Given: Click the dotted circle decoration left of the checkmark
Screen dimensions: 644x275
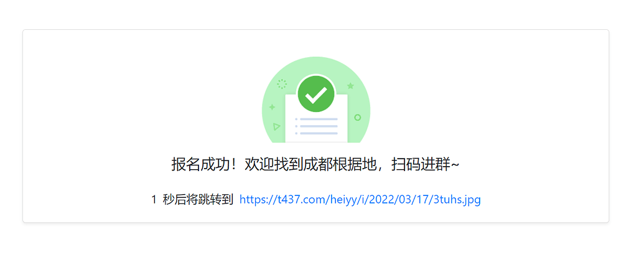Looking at the screenshot, I should click(x=282, y=84).
